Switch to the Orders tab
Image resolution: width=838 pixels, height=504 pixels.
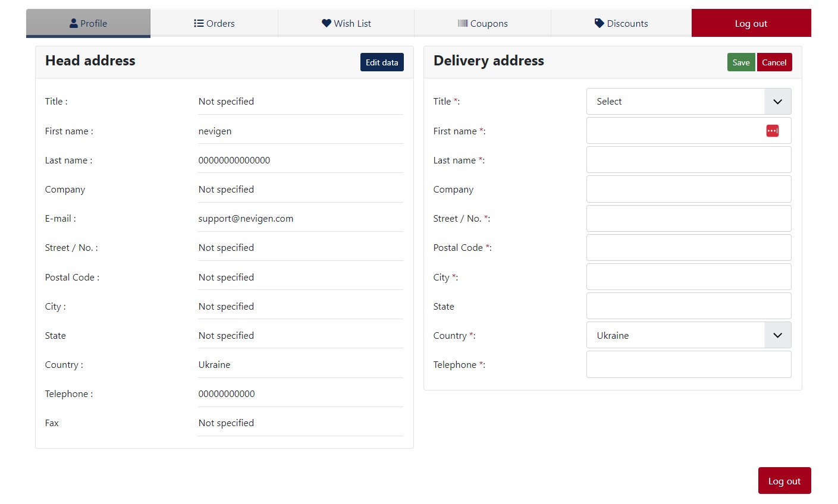coord(214,23)
